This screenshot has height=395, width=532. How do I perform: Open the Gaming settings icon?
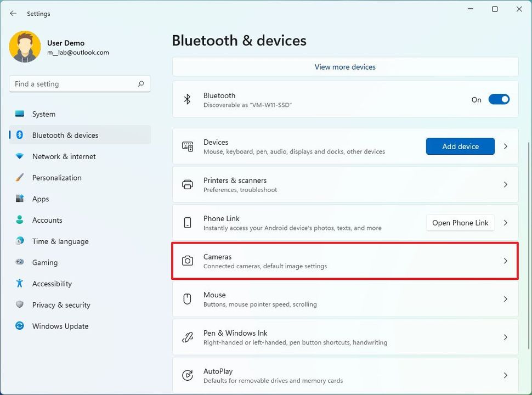[x=20, y=262]
